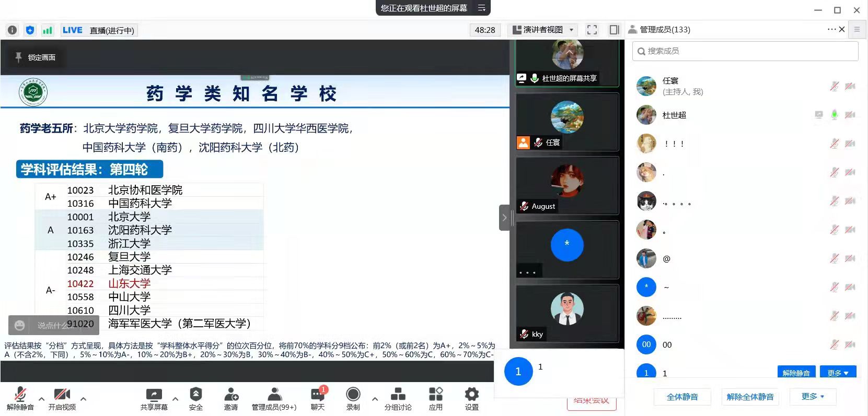This screenshot has width=868, height=416.
Task: Click the blue security shield icon
Action: point(30,30)
